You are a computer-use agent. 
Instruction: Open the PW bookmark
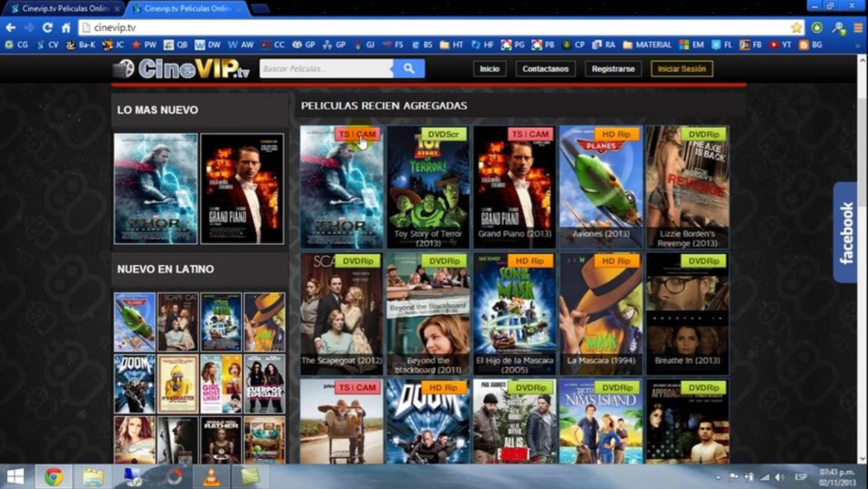pos(144,45)
